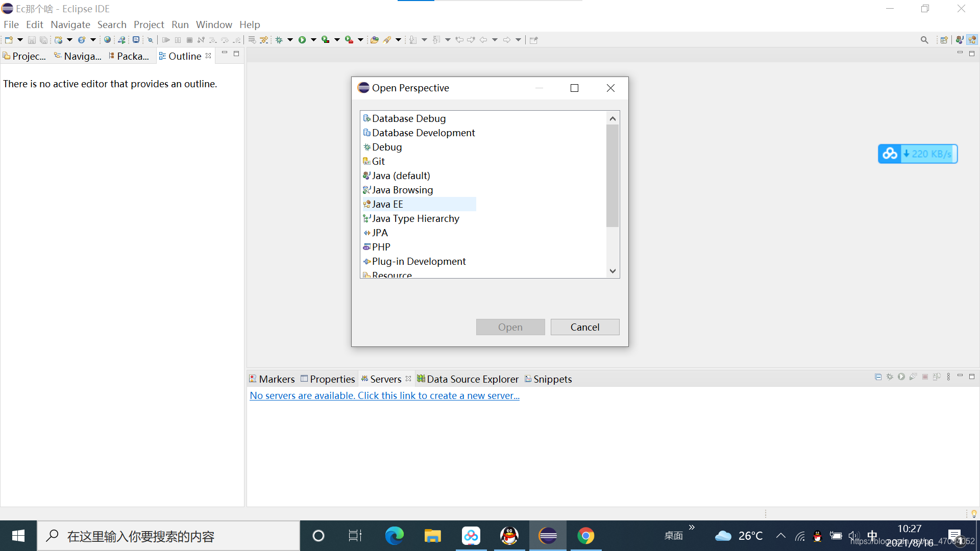The height and width of the screenshot is (551, 980).
Task: Switch to the Data Source Explorer tab
Action: click(468, 379)
